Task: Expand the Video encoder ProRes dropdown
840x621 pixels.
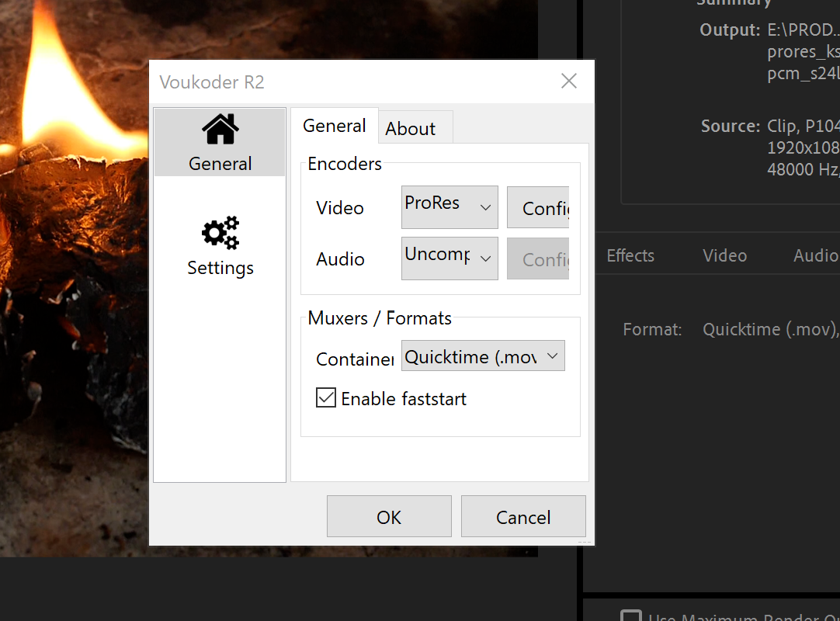Action: pos(450,207)
